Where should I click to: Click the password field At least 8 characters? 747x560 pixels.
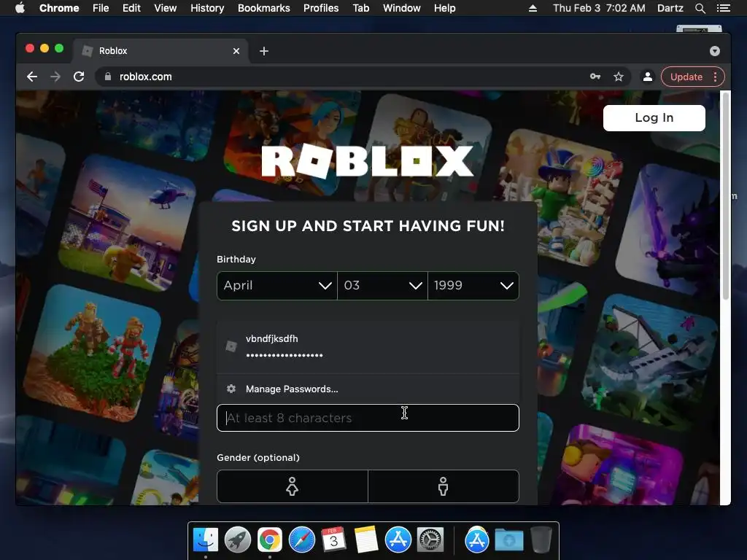click(368, 418)
